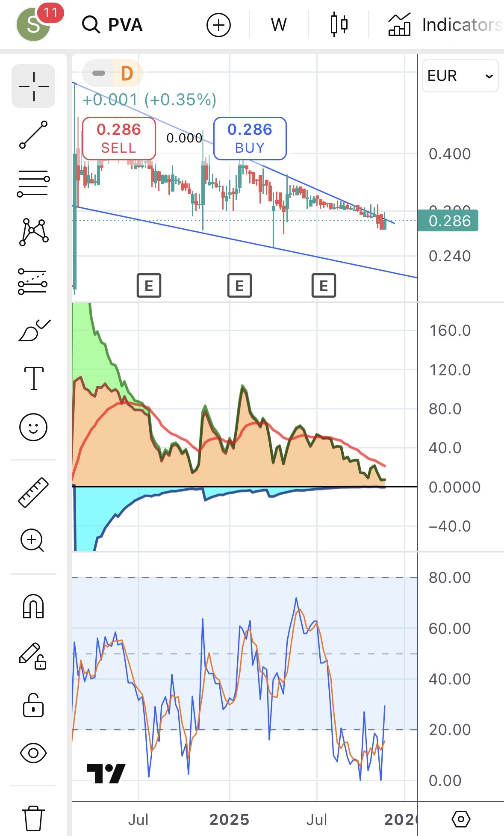Select the ruler measure tool
The height and width of the screenshot is (836, 504).
point(33,492)
